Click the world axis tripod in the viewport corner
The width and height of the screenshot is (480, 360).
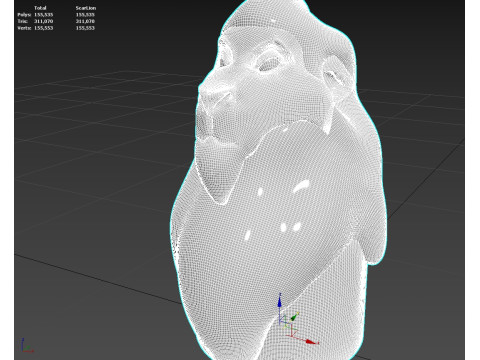click(27, 345)
